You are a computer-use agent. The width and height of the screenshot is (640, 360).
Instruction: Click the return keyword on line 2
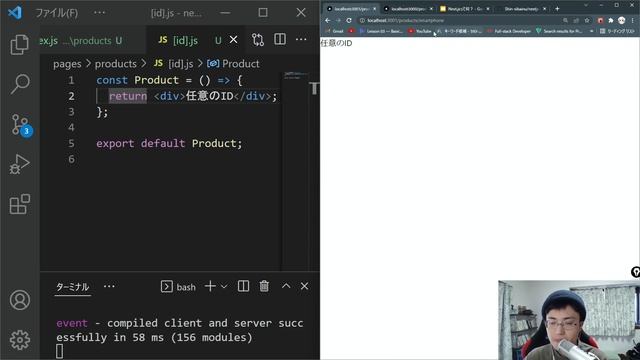pos(128,96)
